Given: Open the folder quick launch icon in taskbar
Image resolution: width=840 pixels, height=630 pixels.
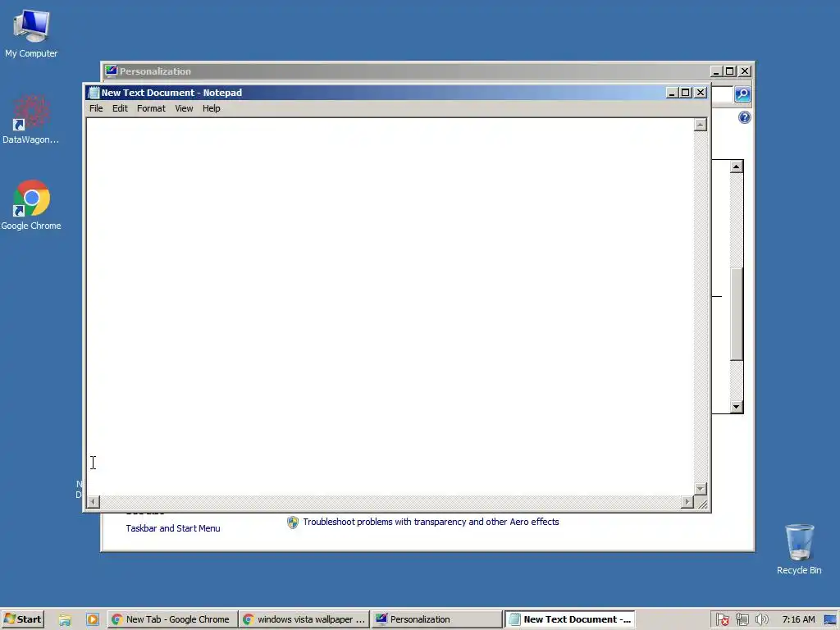Looking at the screenshot, I should tap(65, 620).
